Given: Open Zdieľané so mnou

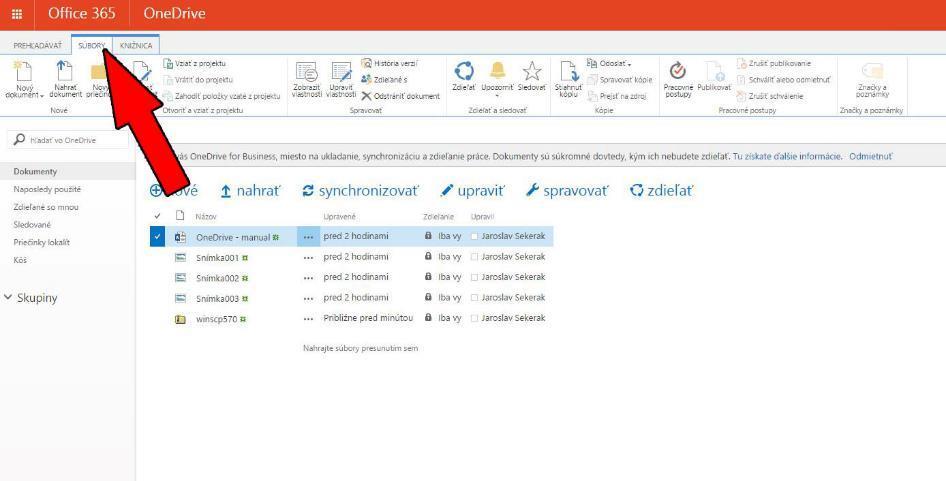Looking at the screenshot, I should (x=46, y=207).
